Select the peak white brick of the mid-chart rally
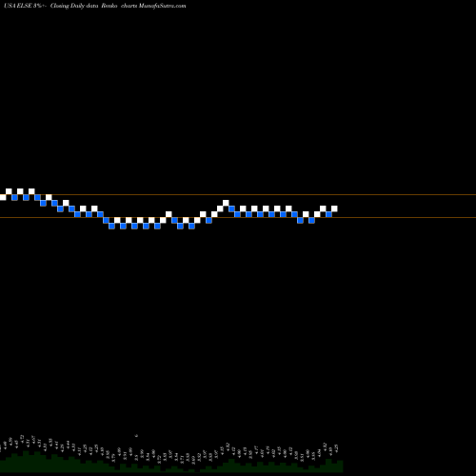This screenshot has width=476, height=476. [x=226, y=203]
